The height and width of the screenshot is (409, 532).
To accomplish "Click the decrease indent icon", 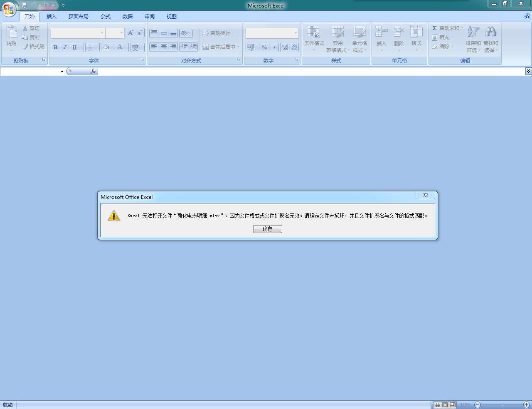I will click(184, 47).
